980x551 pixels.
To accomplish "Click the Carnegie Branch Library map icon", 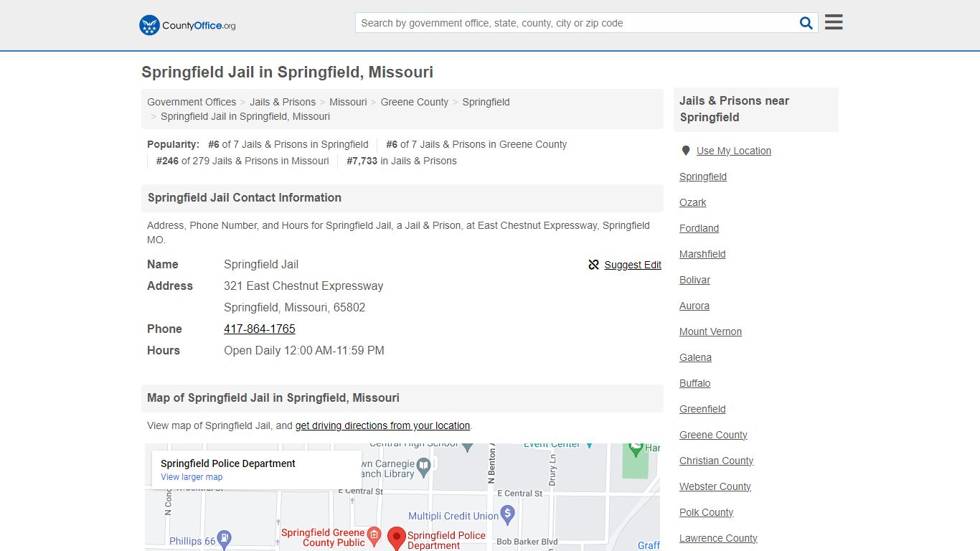I will click(x=424, y=466).
